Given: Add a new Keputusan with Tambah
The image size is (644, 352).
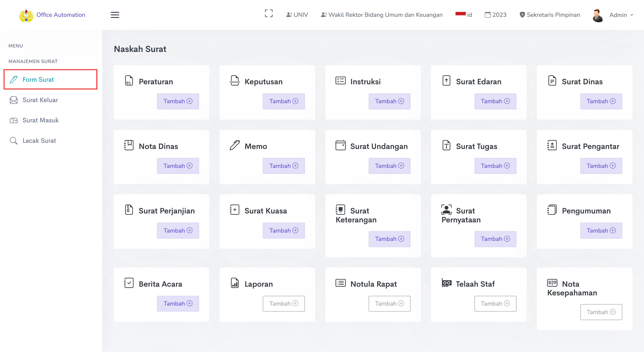Looking at the screenshot, I should coord(283,101).
